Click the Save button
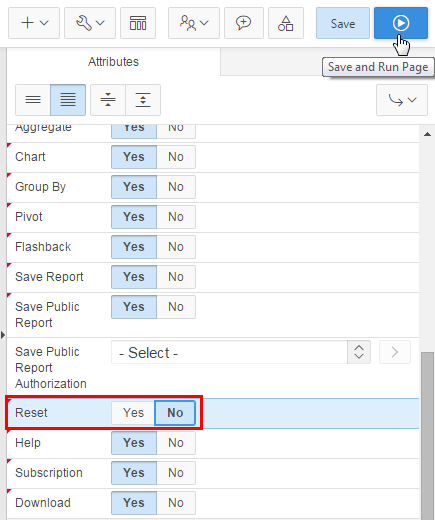This screenshot has height=520, width=435. pyautogui.click(x=343, y=23)
